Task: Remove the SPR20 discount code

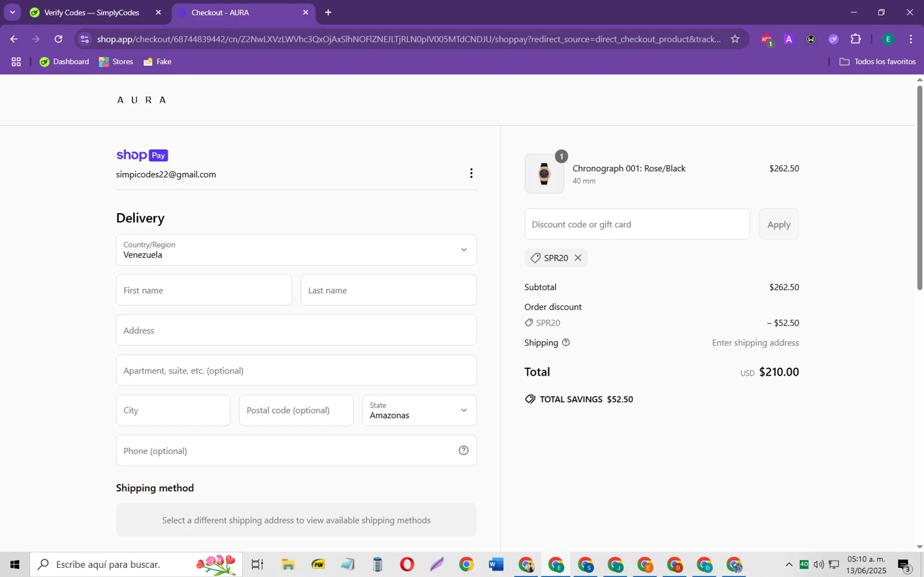Action: 578,257
